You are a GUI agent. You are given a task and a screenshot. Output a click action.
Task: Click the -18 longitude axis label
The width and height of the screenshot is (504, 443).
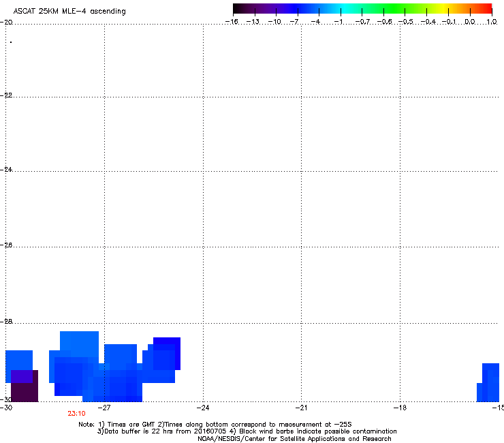click(x=400, y=408)
